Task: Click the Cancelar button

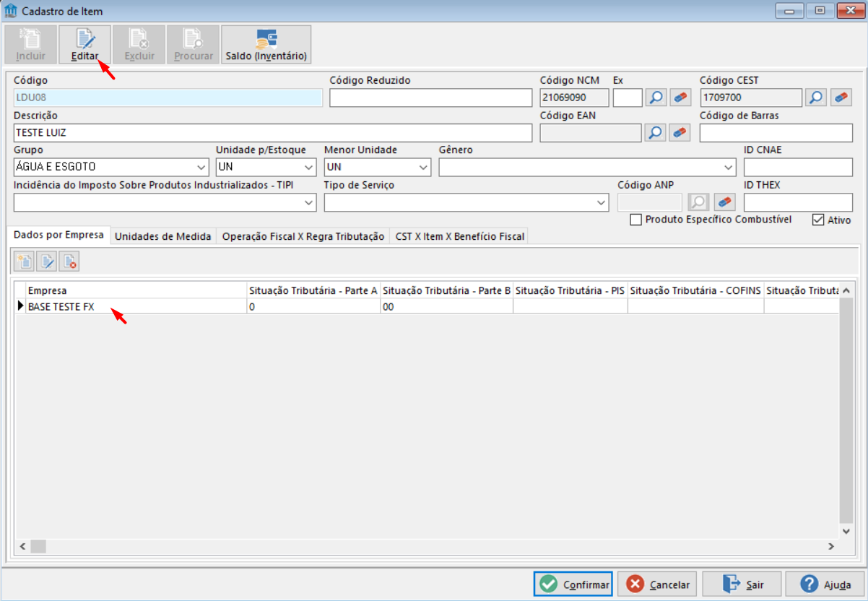Action: pos(658,584)
